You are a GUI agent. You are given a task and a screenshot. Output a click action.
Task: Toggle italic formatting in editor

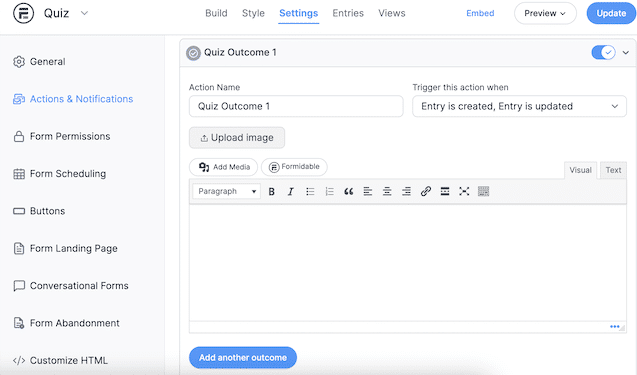tap(290, 191)
